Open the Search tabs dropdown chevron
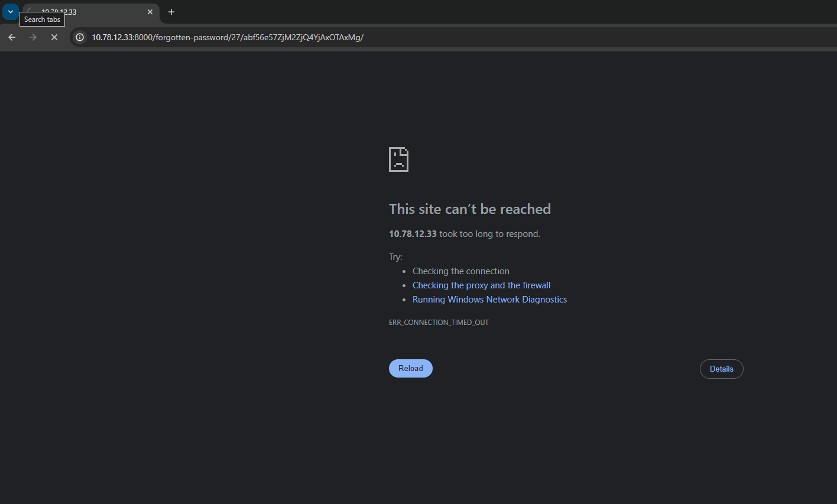 point(11,12)
